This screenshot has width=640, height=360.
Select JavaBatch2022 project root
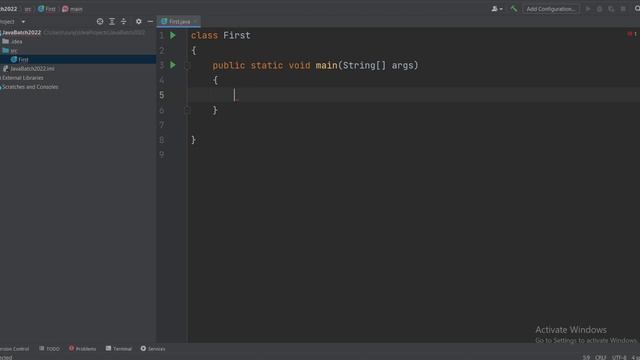22,33
